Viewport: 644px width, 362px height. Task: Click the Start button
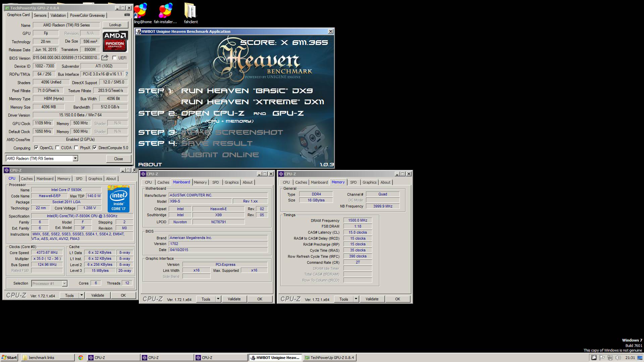9,358
